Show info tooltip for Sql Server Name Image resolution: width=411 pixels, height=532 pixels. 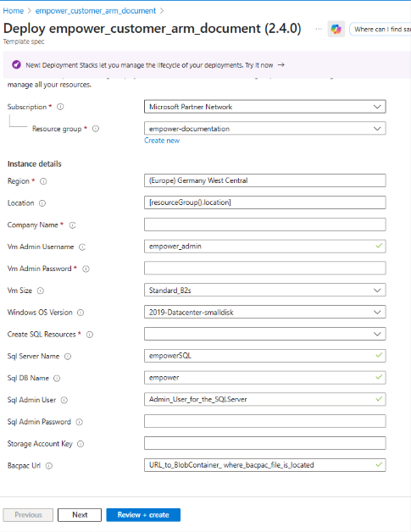(68, 357)
